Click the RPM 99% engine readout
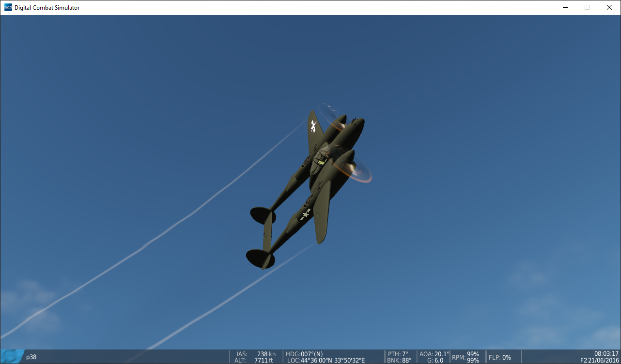This screenshot has width=621, height=364. (x=466, y=357)
